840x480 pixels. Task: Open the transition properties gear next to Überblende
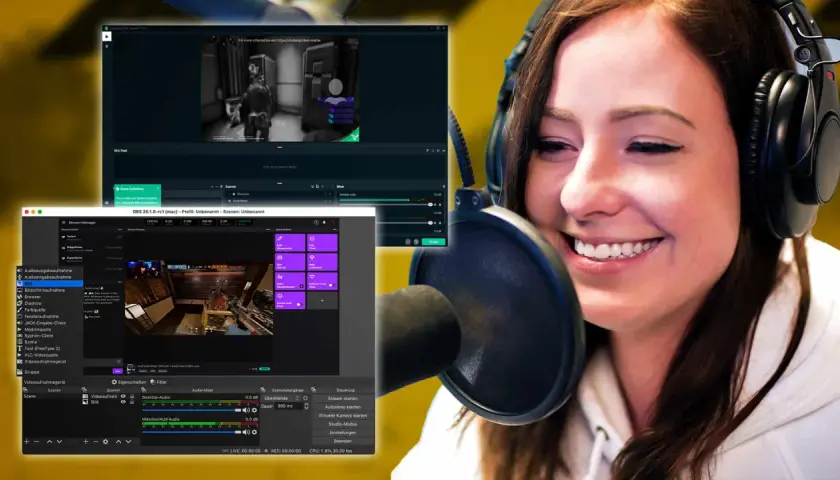pos(305,398)
